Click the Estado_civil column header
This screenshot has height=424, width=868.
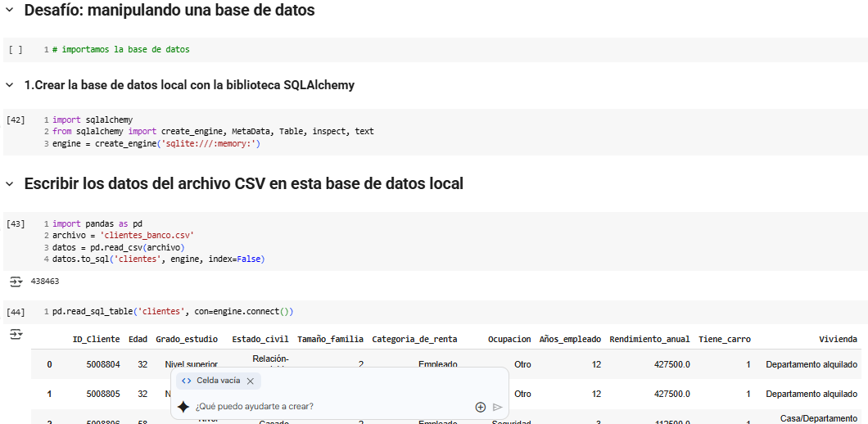coord(260,339)
